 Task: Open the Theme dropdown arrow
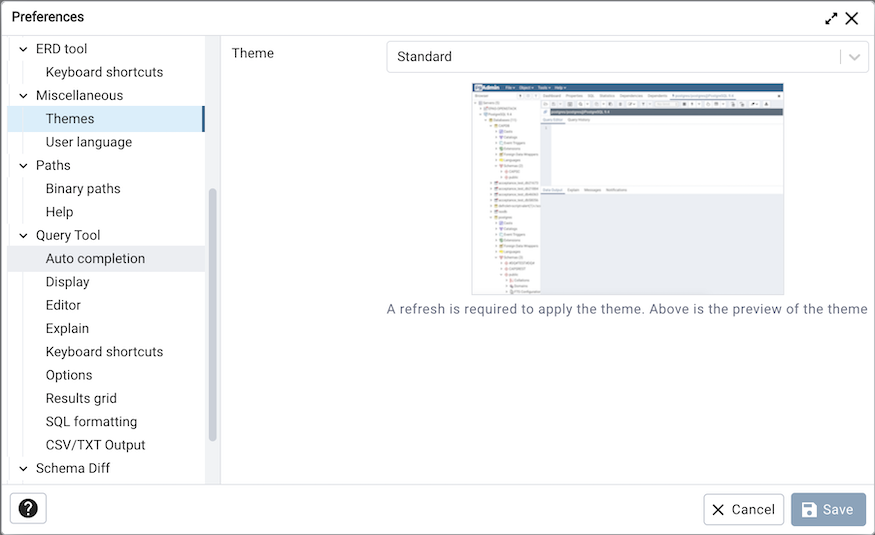point(855,57)
